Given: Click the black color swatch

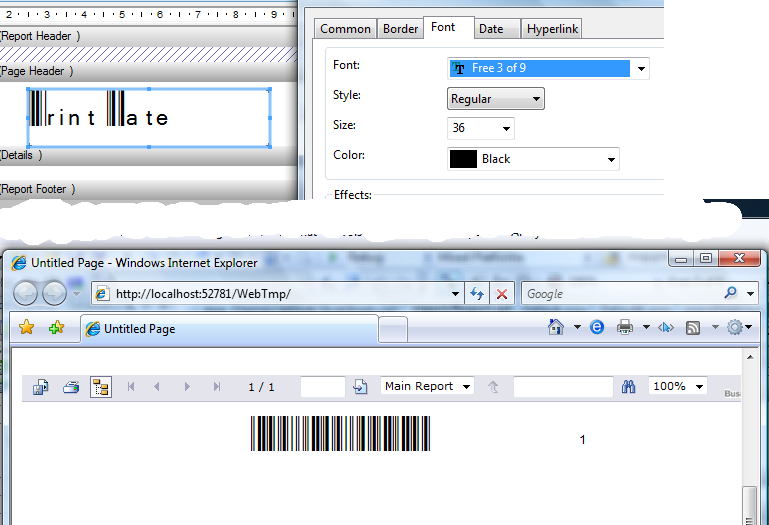Looking at the screenshot, I should tap(463, 159).
